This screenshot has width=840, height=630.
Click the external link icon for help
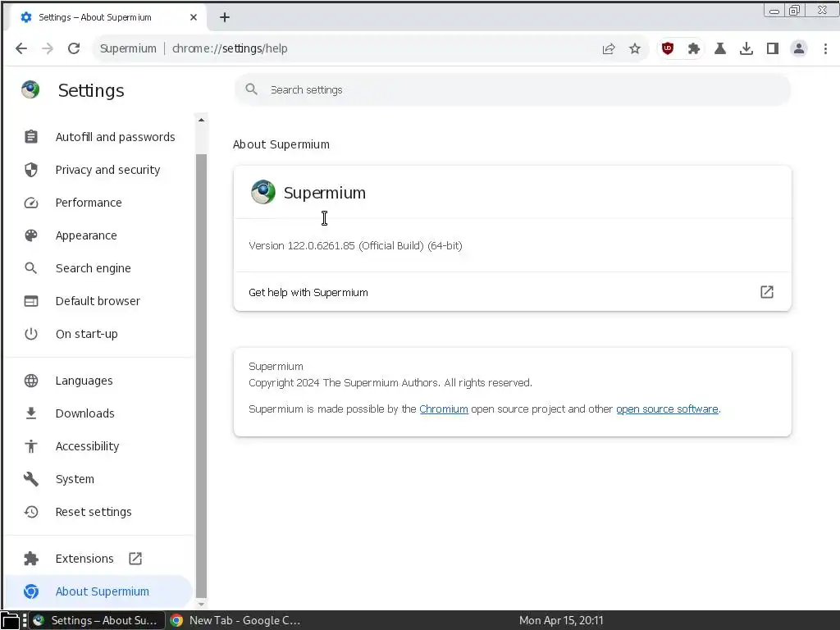coord(767,292)
